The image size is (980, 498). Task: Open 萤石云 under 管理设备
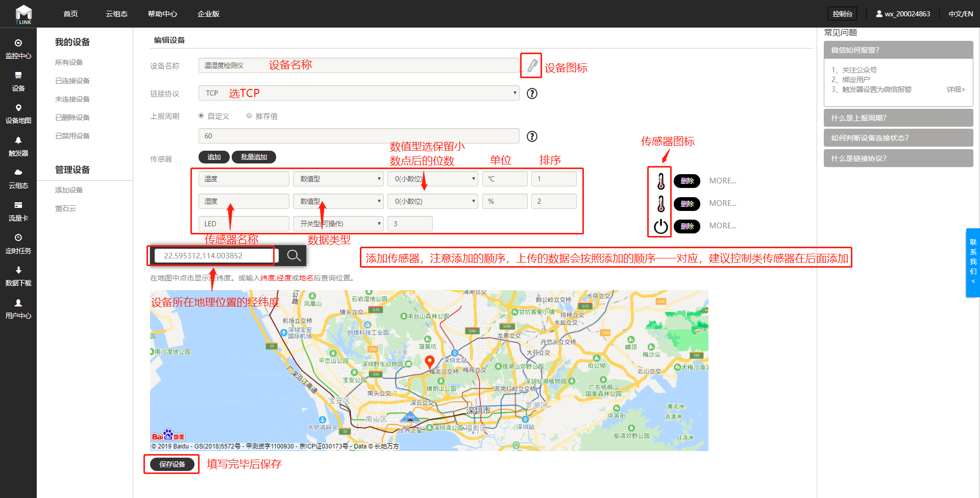click(x=65, y=208)
